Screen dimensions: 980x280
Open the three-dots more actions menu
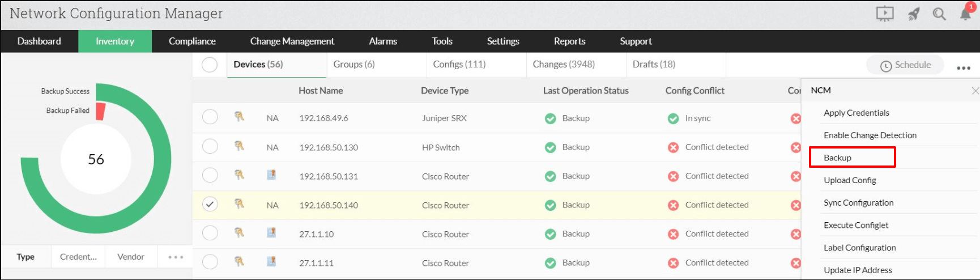[x=963, y=67]
